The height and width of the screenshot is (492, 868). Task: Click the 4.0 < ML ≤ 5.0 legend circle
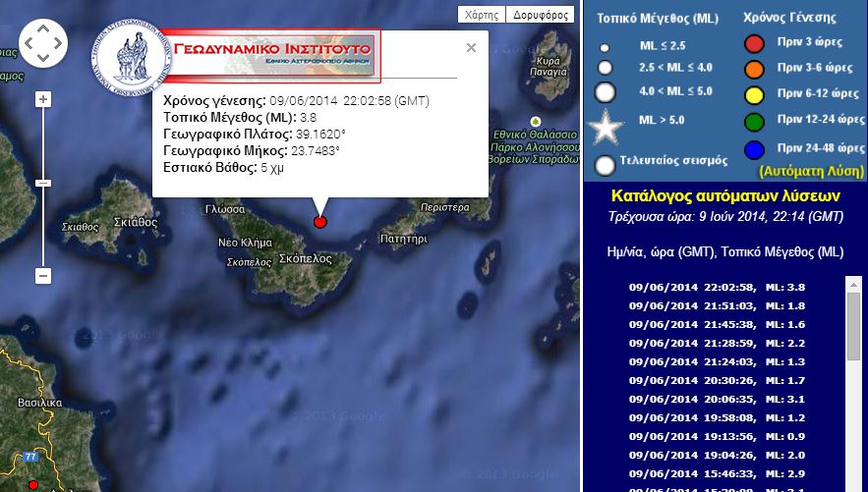tap(606, 92)
